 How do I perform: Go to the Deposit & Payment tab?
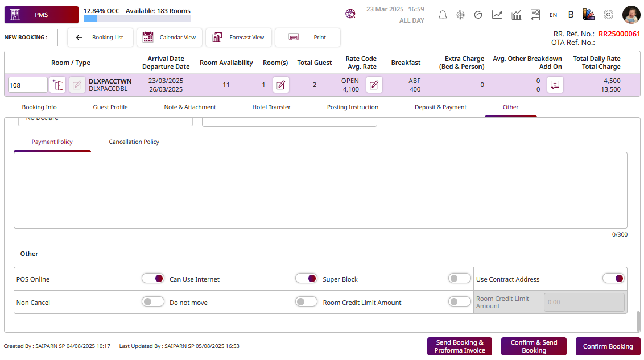point(440,107)
